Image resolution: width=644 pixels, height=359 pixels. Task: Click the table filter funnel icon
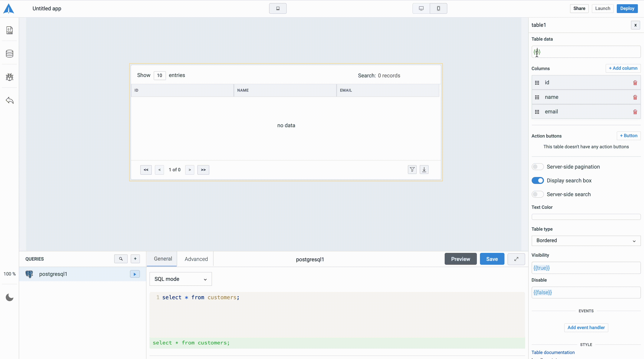point(412,170)
